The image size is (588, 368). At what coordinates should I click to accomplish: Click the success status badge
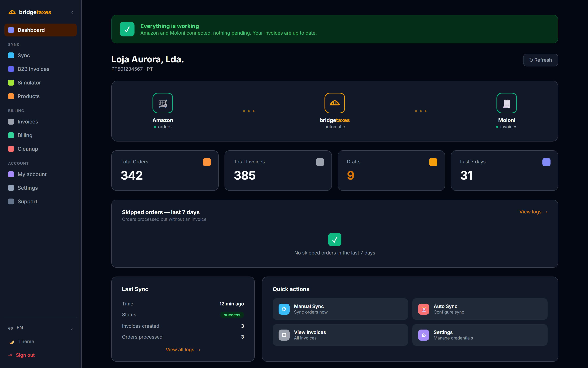pyautogui.click(x=232, y=315)
